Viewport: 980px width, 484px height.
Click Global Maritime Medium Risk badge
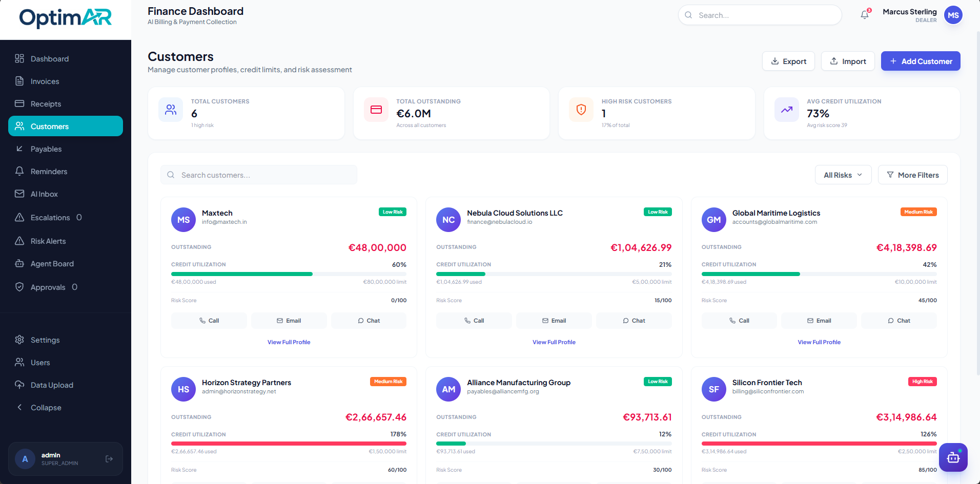tap(918, 212)
